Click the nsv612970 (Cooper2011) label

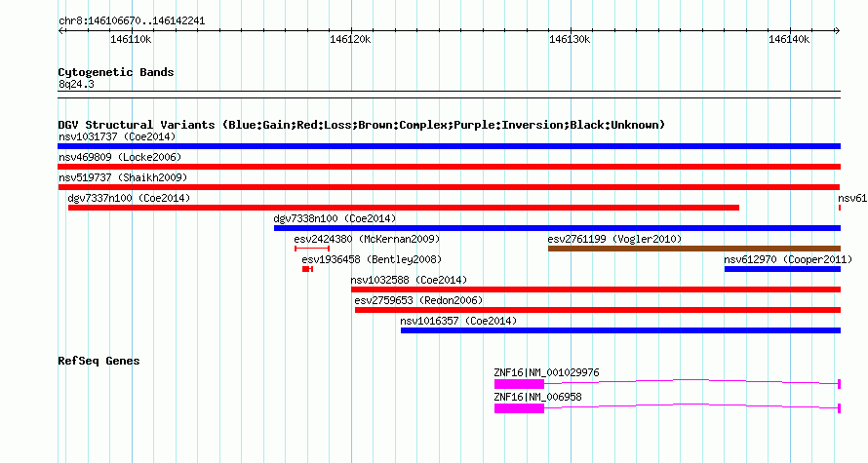pyautogui.click(x=788, y=259)
